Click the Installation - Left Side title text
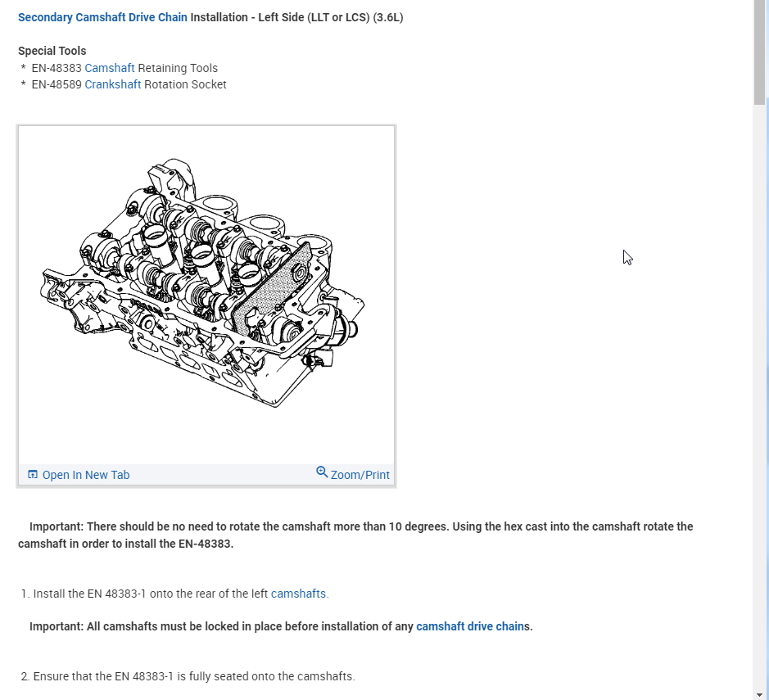 [296, 17]
